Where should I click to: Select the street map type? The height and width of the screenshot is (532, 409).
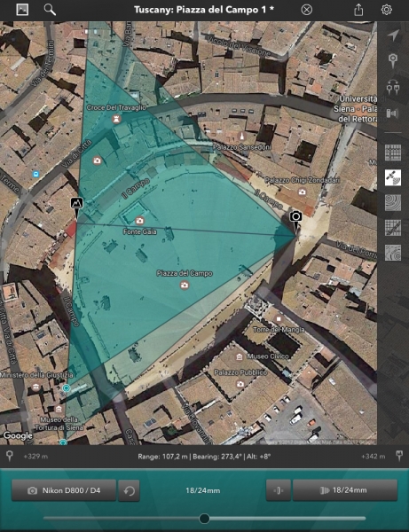393,153
